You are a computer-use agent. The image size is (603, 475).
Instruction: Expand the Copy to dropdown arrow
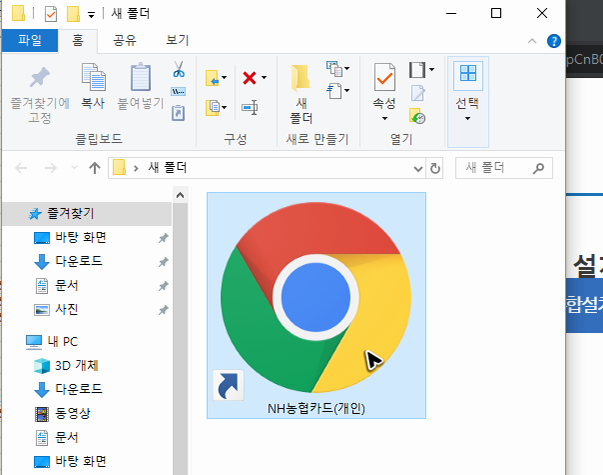pos(224,107)
